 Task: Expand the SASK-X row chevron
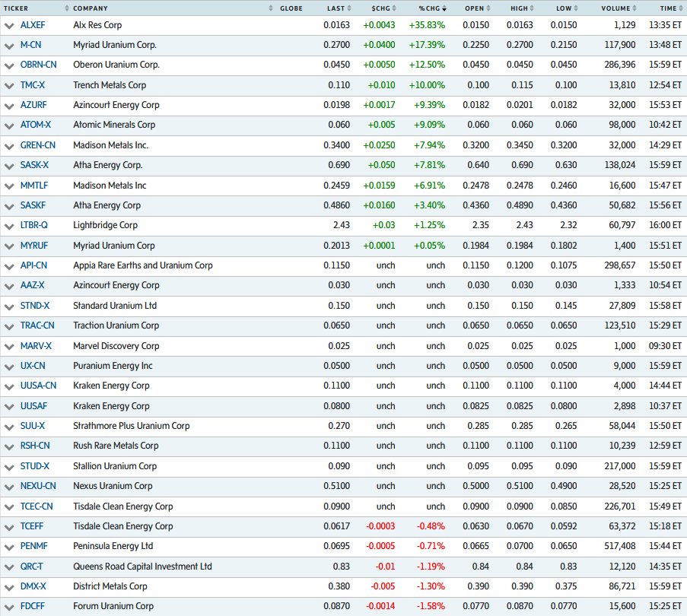pyautogui.click(x=9, y=166)
